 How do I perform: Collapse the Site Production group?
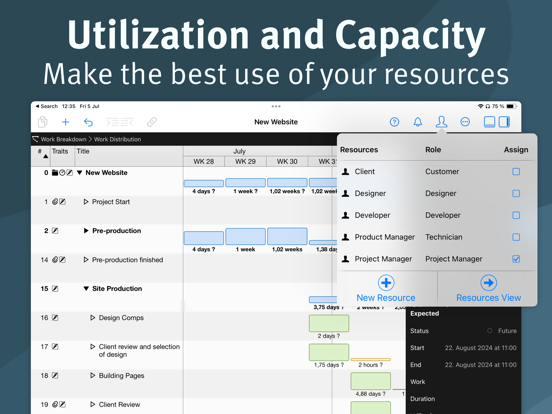pyautogui.click(x=86, y=289)
